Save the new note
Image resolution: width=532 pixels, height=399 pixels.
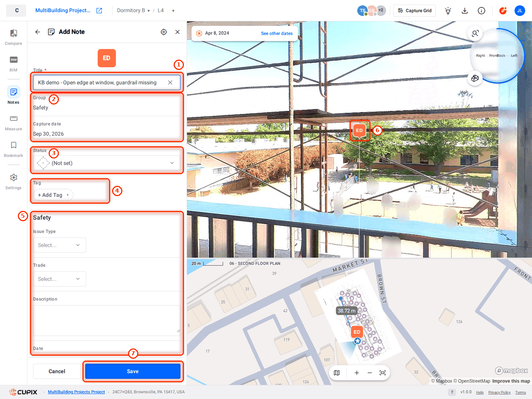coord(133,371)
